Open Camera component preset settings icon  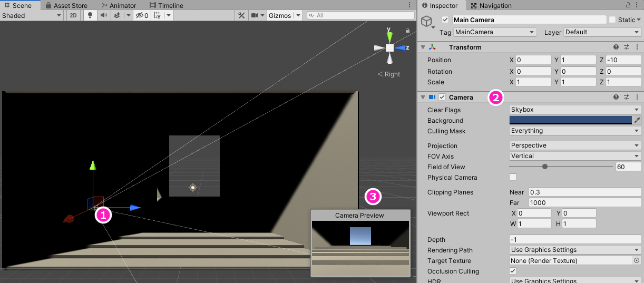[x=627, y=97]
